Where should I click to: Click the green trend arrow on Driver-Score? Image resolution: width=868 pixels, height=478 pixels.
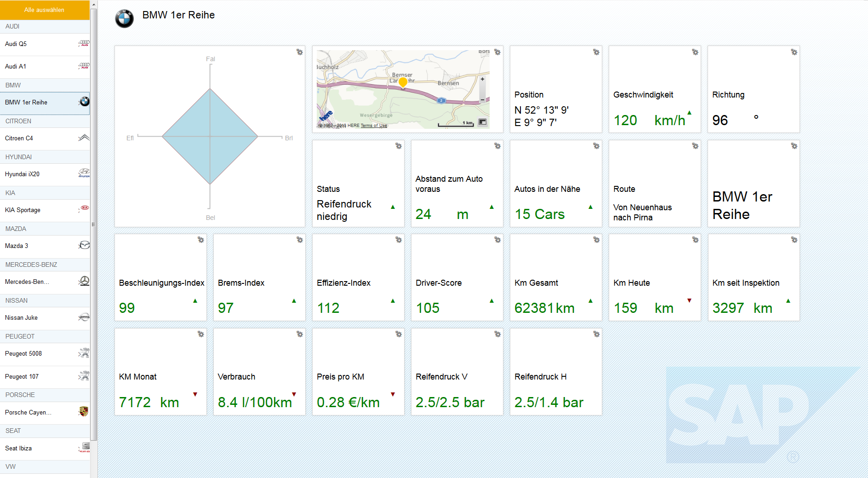pyautogui.click(x=491, y=301)
